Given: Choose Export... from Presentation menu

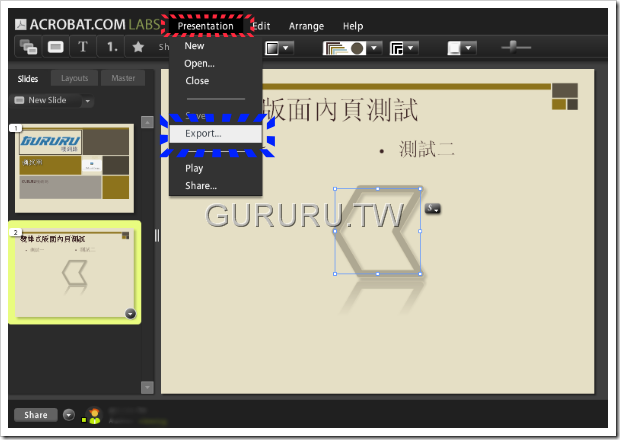Looking at the screenshot, I should coord(215,134).
